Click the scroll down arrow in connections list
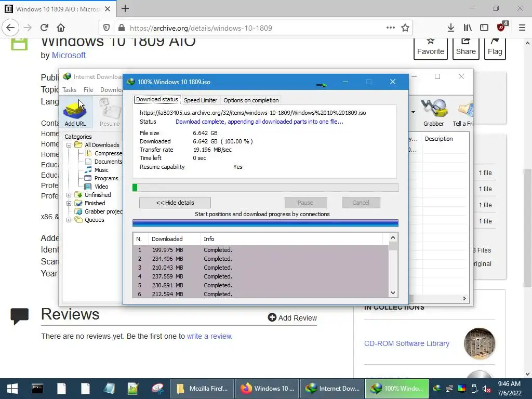 [x=393, y=293]
